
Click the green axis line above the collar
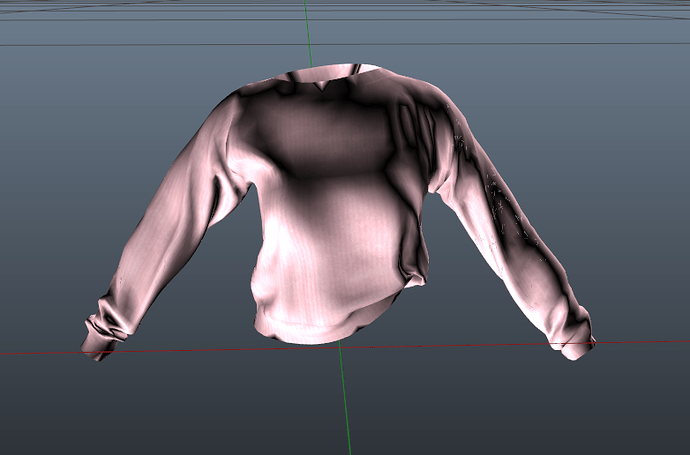tap(308, 33)
